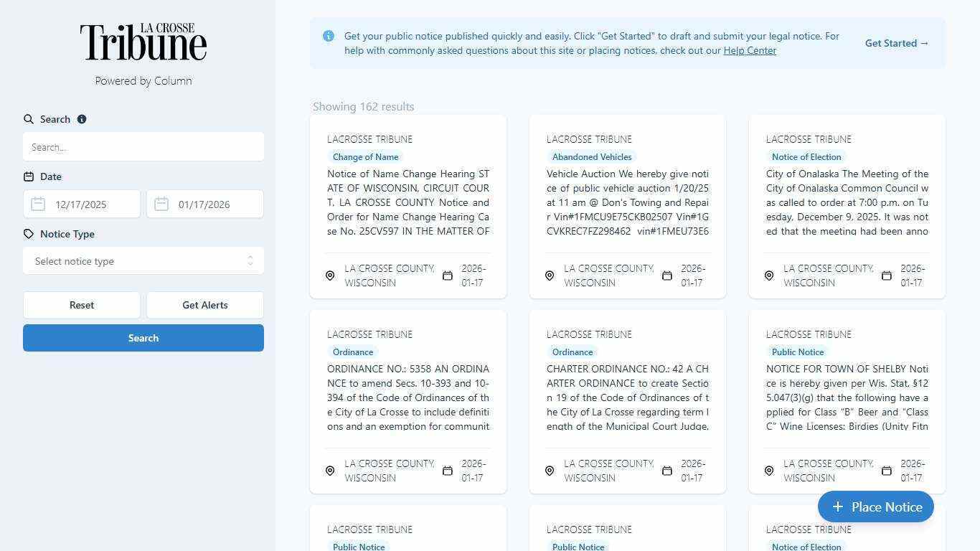Viewport: 980px width, 551px height.
Task: Open the Select notice type dropdown
Action: (143, 261)
